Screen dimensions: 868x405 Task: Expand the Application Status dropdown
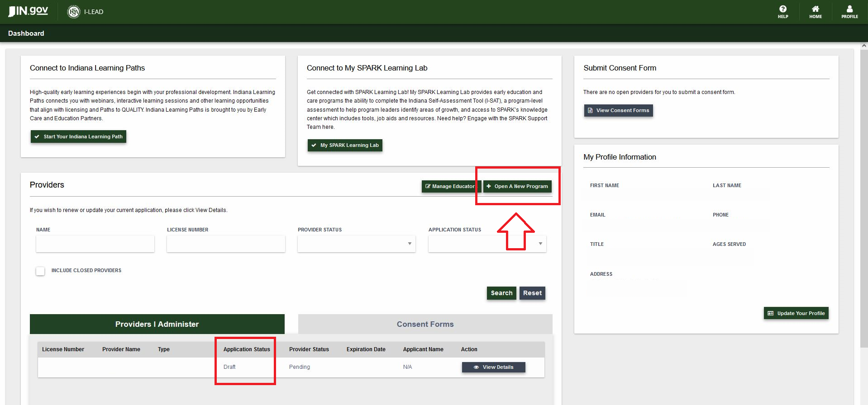click(x=487, y=244)
